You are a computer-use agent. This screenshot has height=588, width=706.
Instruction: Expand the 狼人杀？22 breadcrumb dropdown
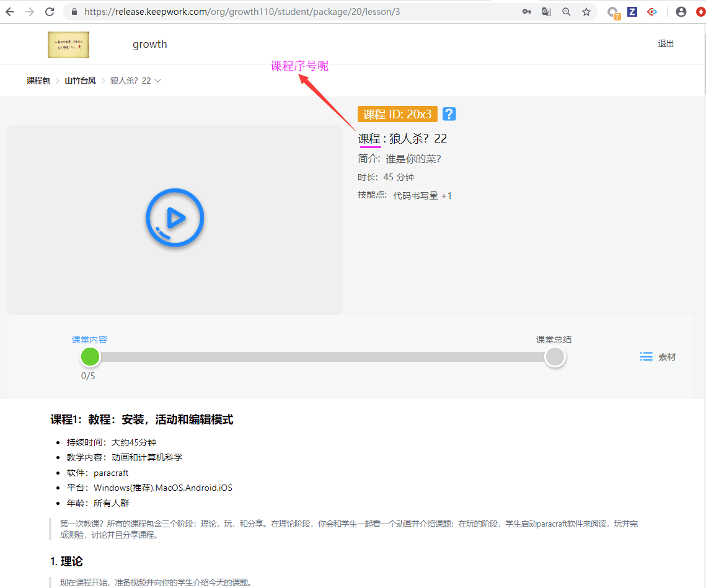(157, 80)
